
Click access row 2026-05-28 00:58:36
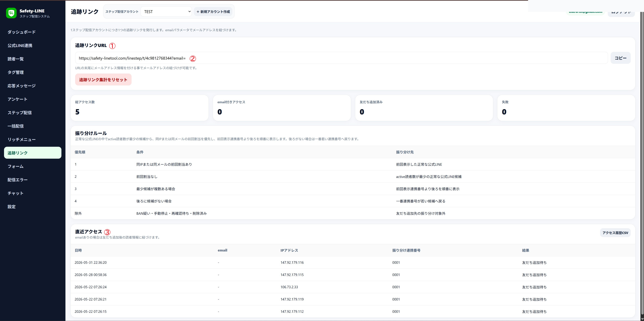click(x=353, y=275)
